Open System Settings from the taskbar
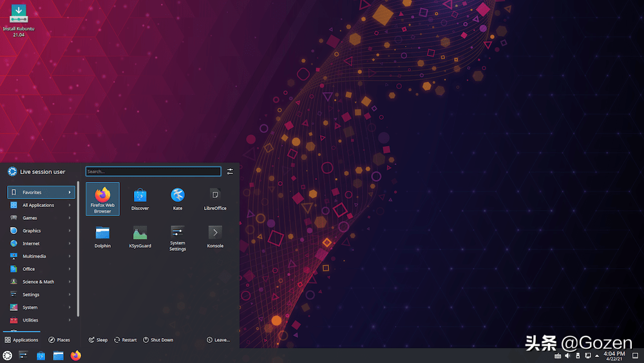This screenshot has height=363, width=644. pyautogui.click(x=23, y=355)
